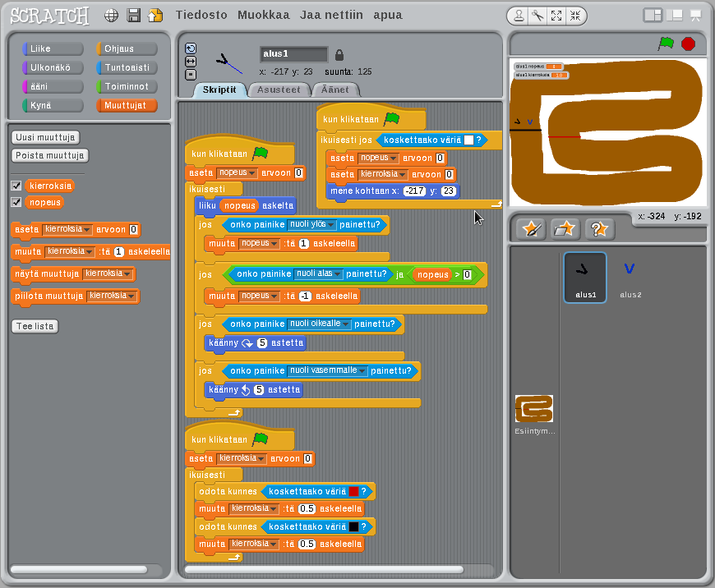Open the Toiminnot block category

pos(127,86)
